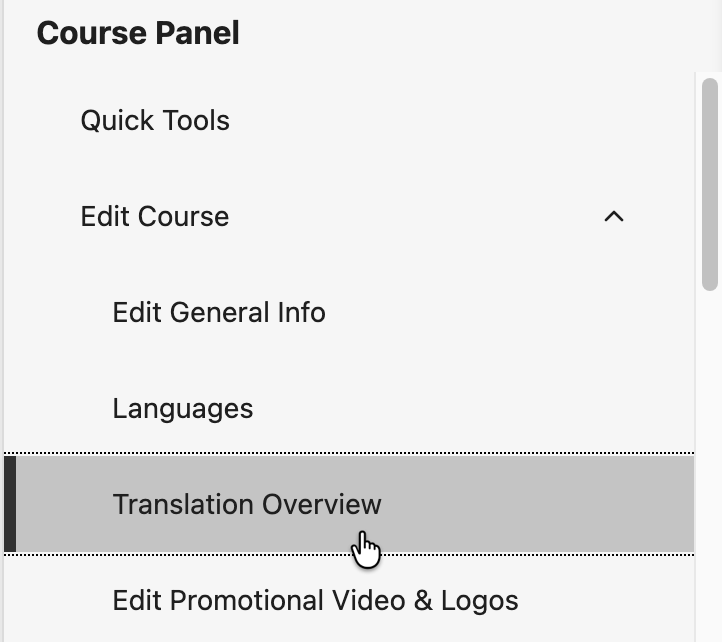Screen dimensions: 722x642
Task: Choose Languages under Edit Course
Action: [x=183, y=408]
